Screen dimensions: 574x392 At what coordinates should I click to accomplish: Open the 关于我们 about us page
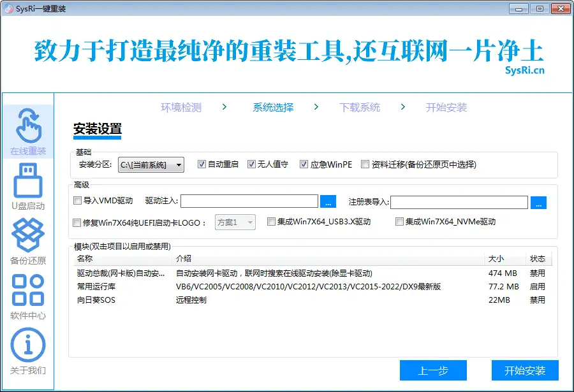pyautogui.click(x=28, y=351)
